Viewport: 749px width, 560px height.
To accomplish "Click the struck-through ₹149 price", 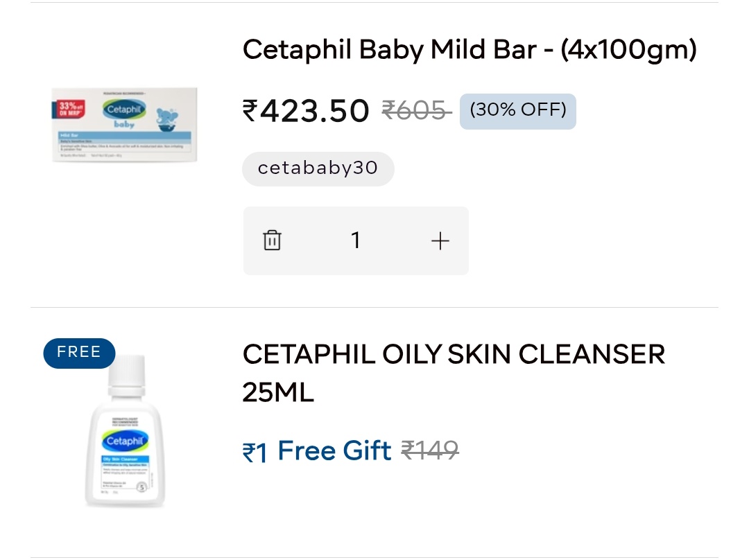I will tap(430, 451).
